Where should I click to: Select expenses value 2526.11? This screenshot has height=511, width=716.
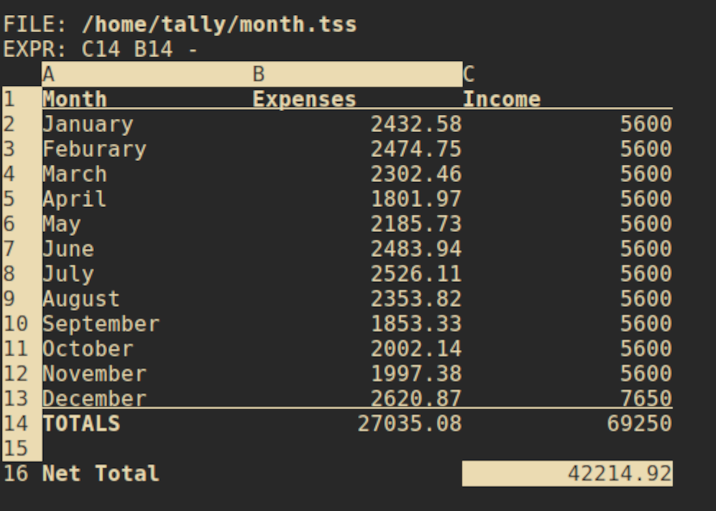pos(416,274)
